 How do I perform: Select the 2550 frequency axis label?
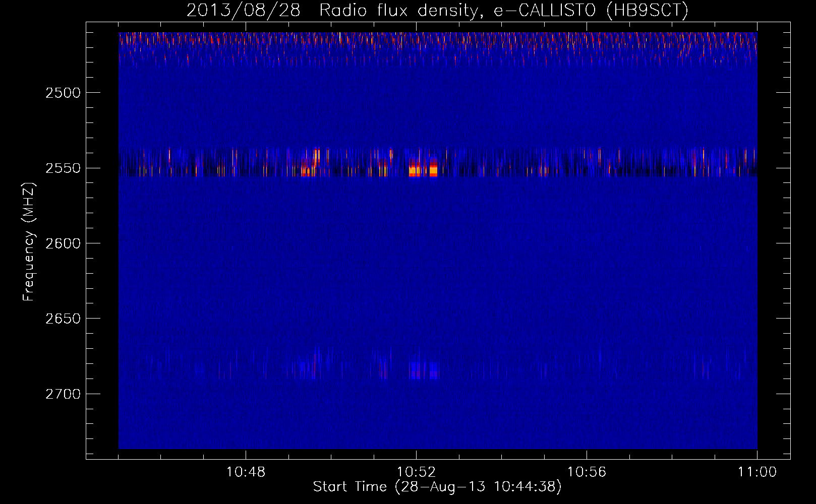(x=63, y=168)
